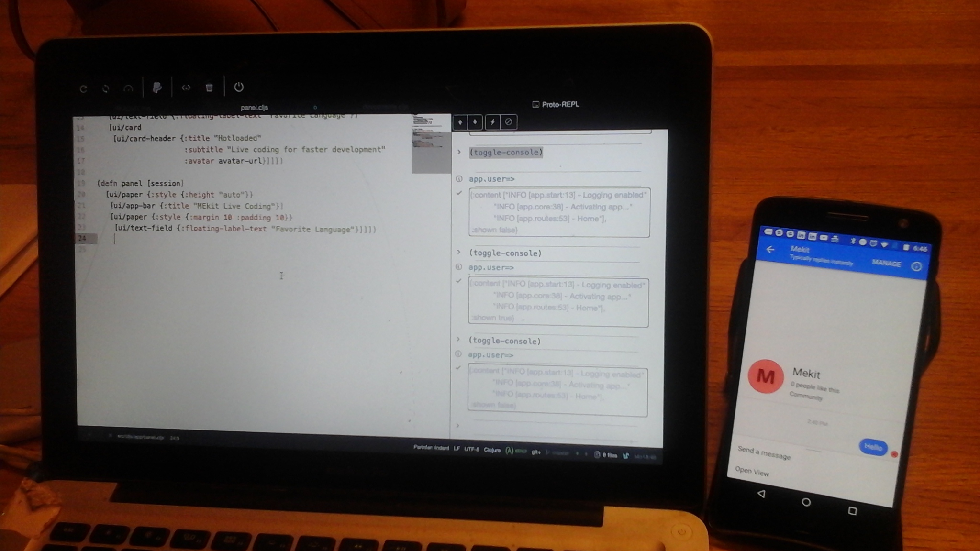
Task: Click the leftmost refresh icon in top toolbar
Action: tap(83, 89)
